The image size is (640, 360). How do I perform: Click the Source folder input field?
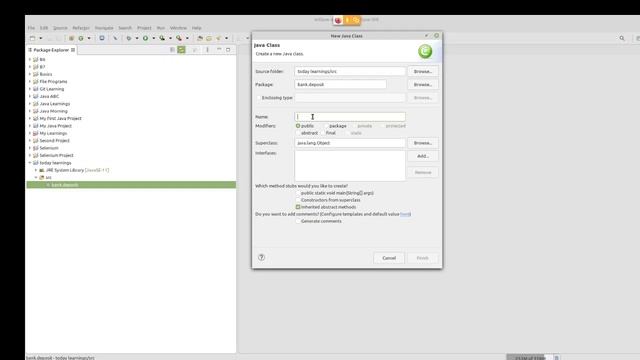(350, 71)
